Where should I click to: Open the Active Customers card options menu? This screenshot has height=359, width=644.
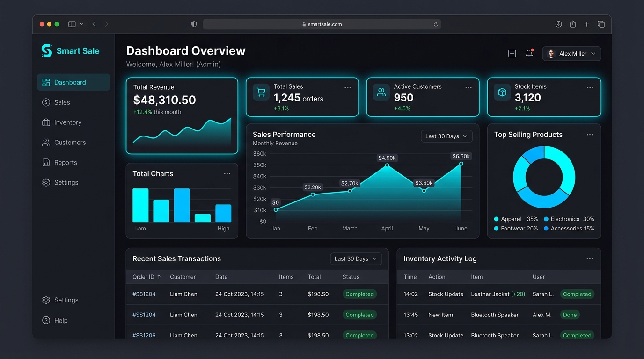pos(468,87)
